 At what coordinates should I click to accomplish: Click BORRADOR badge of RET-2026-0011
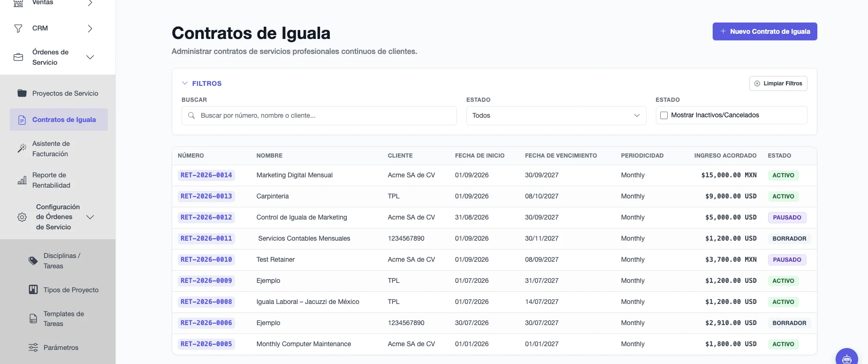click(789, 239)
